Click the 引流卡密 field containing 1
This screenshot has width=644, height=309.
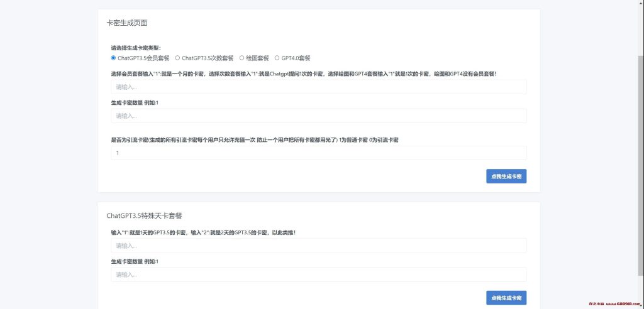[319, 153]
